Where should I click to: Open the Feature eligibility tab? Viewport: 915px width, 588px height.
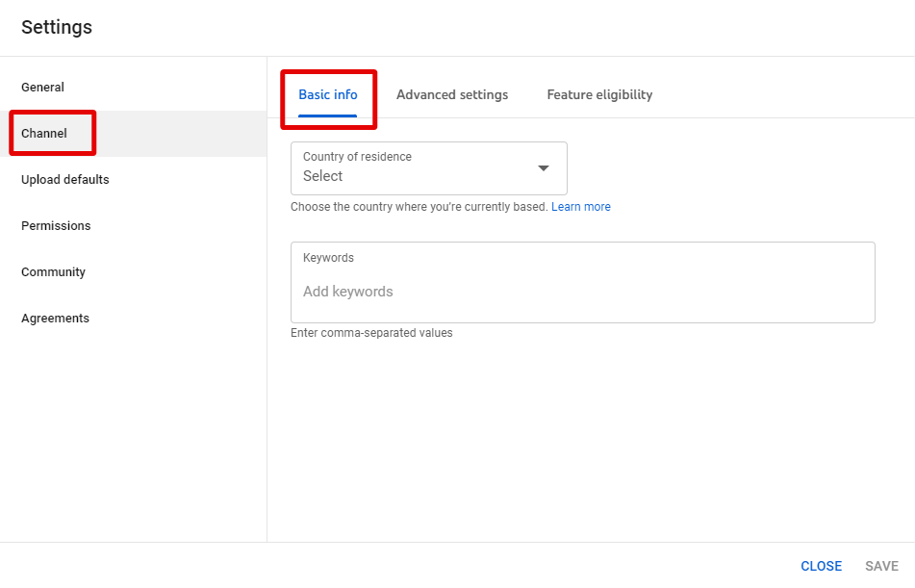pyautogui.click(x=599, y=95)
